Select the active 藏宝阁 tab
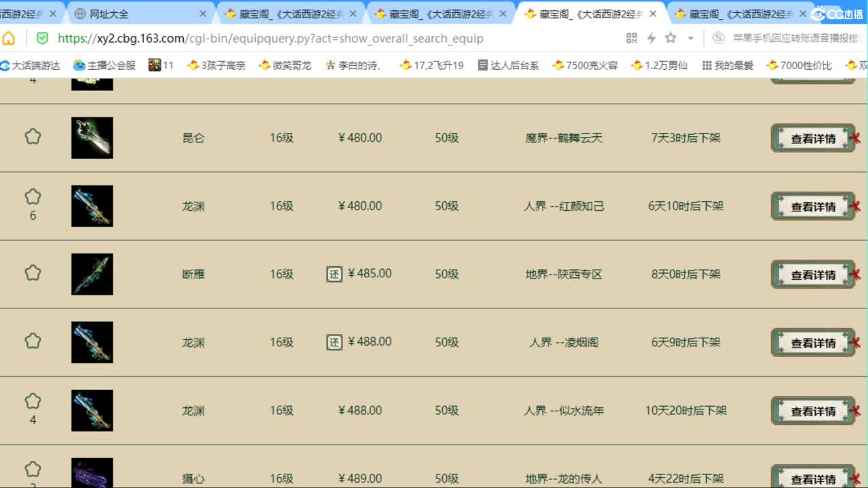The width and height of the screenshot is (868, 488). [590, 14]
